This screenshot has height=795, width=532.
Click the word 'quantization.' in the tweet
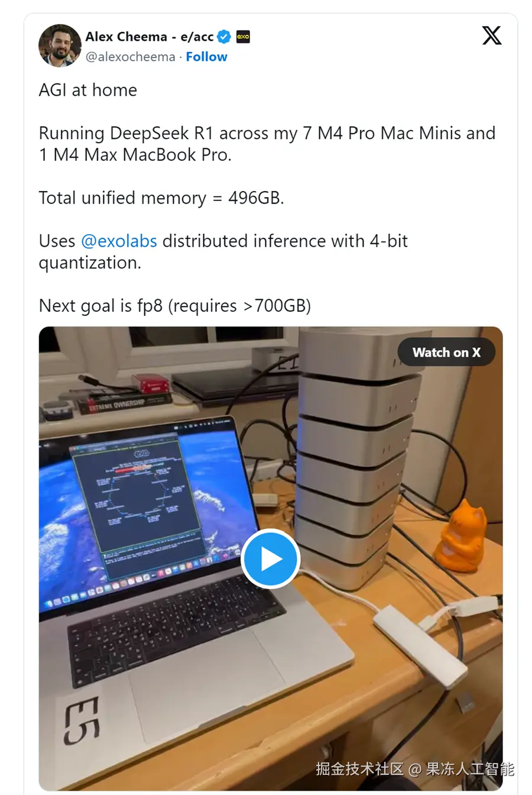pyautogui.click(x=90, y=263)
